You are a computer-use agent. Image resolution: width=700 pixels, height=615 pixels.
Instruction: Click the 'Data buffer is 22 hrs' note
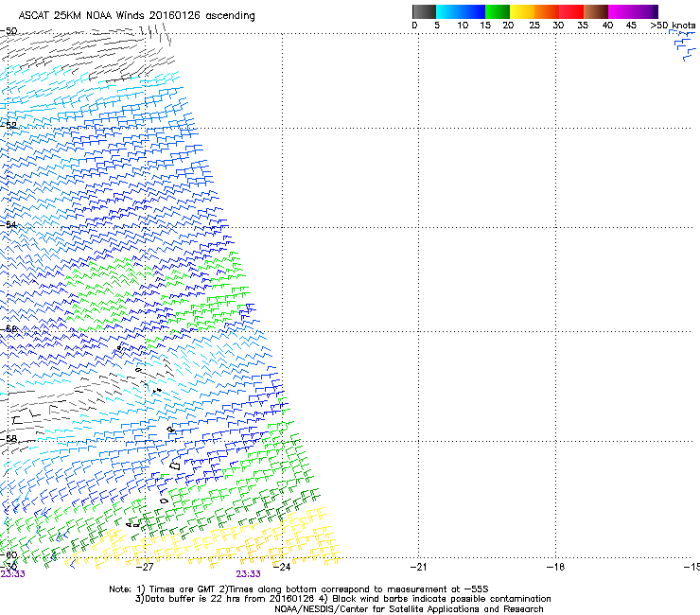(x=342, y=599)
